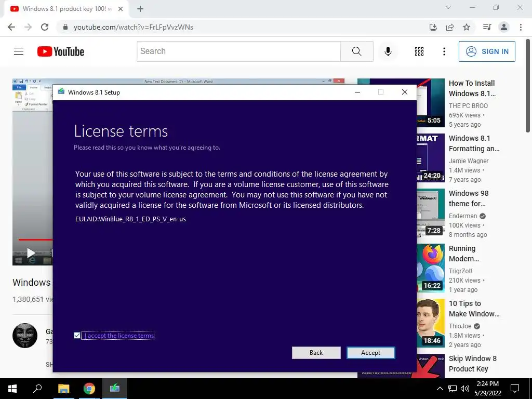Open the tab search chevron
The width and height of the screenshot is (532, 399).
coord(448,7)
